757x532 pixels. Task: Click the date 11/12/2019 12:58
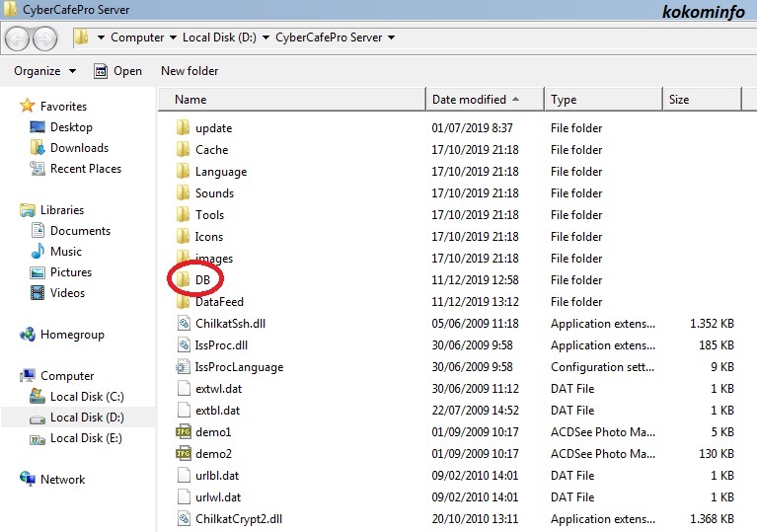[x=475, y=280]
